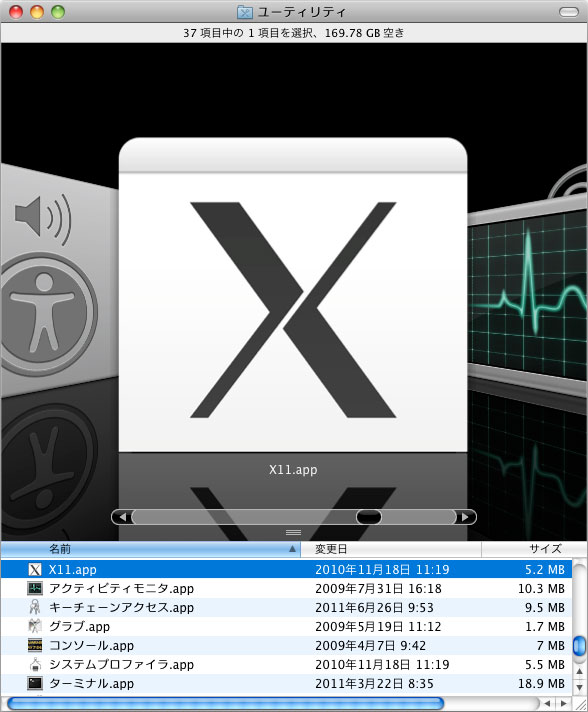Click the status text 37 項目中の 1 項目を選択

coord(248,33)
